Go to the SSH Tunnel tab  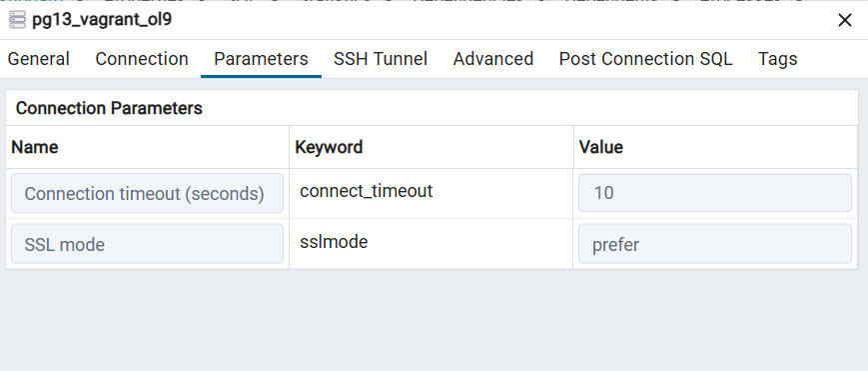click(x=381, y=59)
